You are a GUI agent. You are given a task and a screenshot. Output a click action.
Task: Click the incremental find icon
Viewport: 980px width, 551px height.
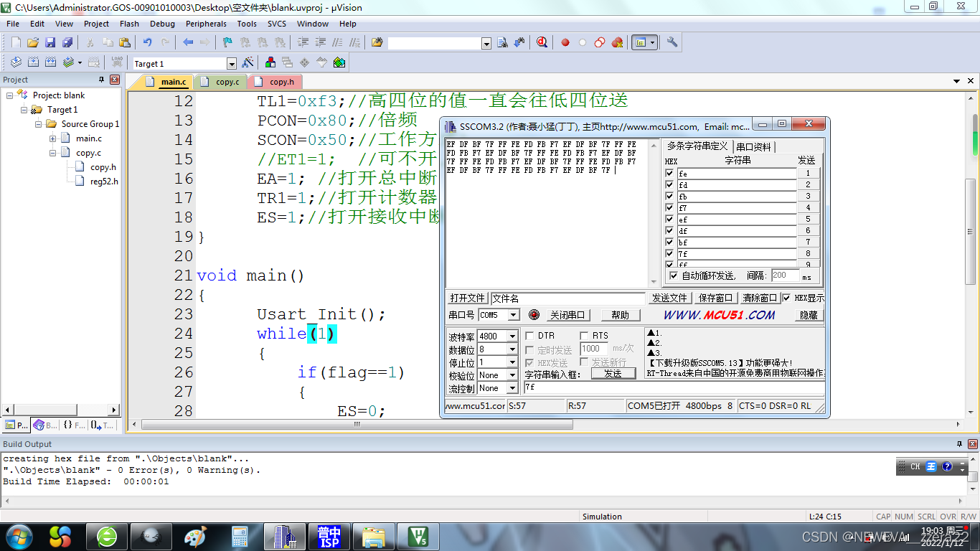tap(519, 42)
